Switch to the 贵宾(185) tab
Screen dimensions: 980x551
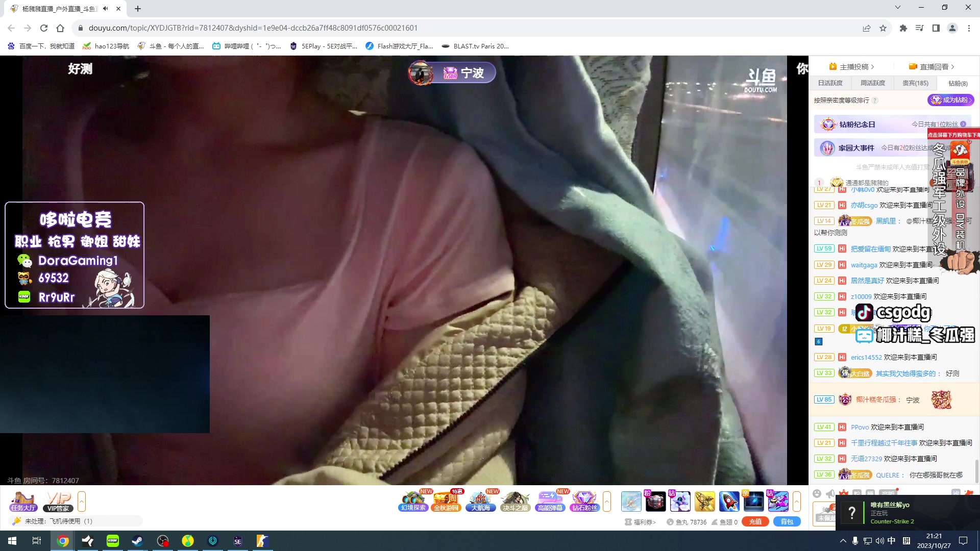click(x=916, y=83)
